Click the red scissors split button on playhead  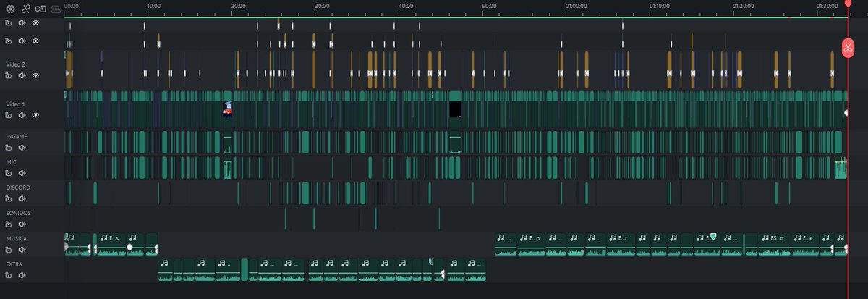(847, 47)
